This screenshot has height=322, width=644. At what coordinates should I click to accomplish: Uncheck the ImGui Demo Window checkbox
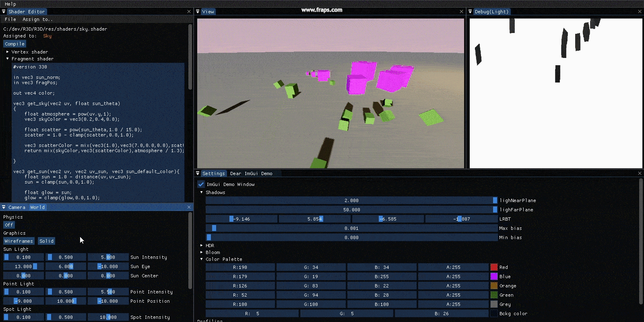click(x=201, y=184)
